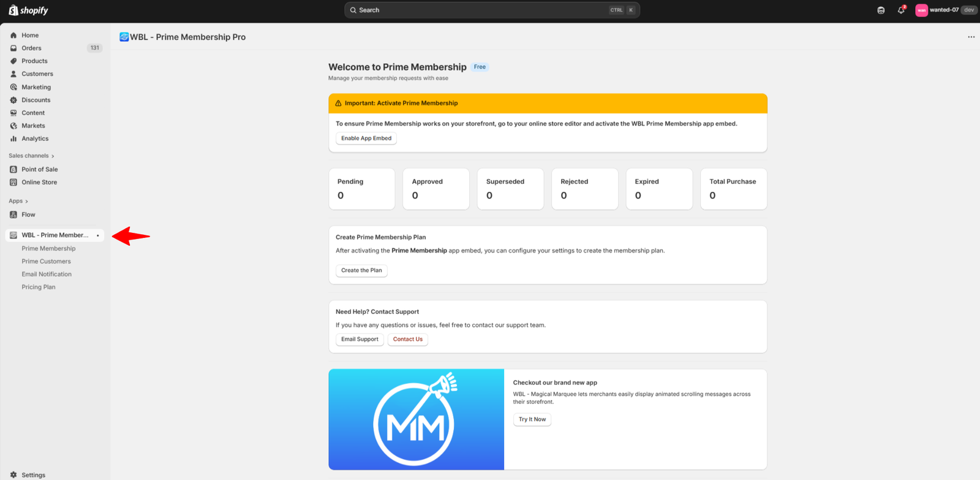Click the Shopify logo
Image resolution: width=980 pixels, height=480 pixels.
coord(28,10)
